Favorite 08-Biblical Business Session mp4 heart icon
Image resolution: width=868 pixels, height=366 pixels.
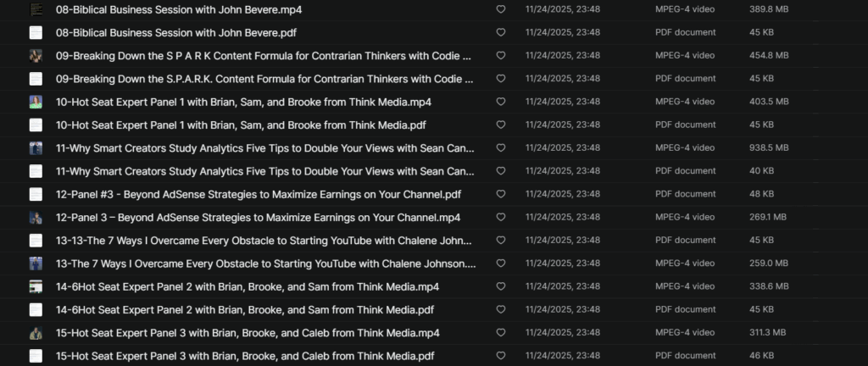tap(500, 9)
